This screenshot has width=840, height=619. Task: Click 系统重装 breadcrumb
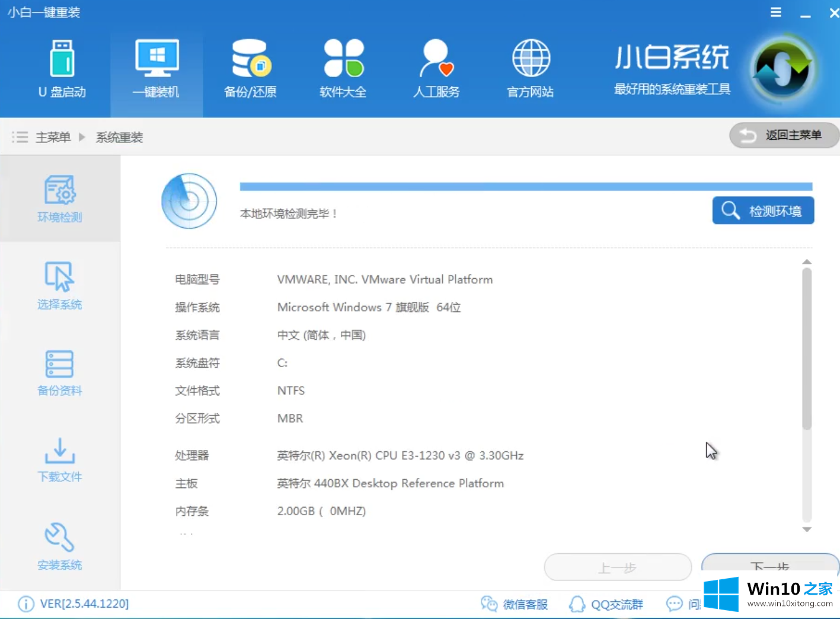(x=119, y=138)
